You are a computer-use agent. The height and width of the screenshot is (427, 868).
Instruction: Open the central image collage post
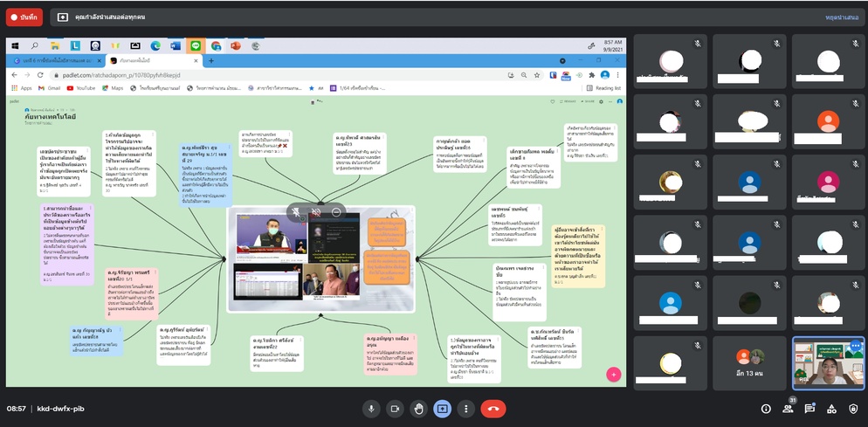tap(321, 259)
